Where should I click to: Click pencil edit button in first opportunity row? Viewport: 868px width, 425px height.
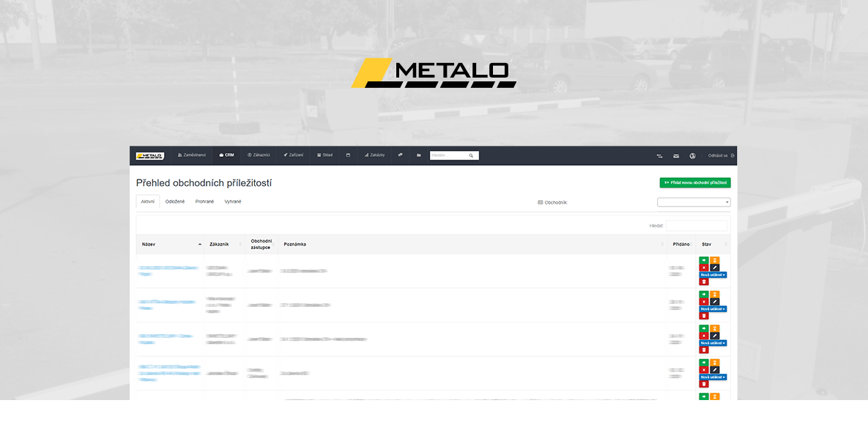pos(715,267)
